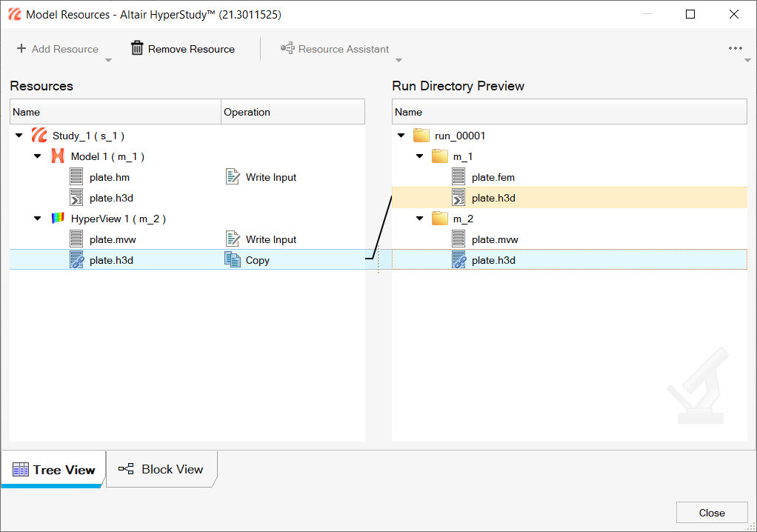Screen dimensions: 757x532
Task: Collapse the Model 1 ( m_1 ) node
Action: (x=38, y=156)
